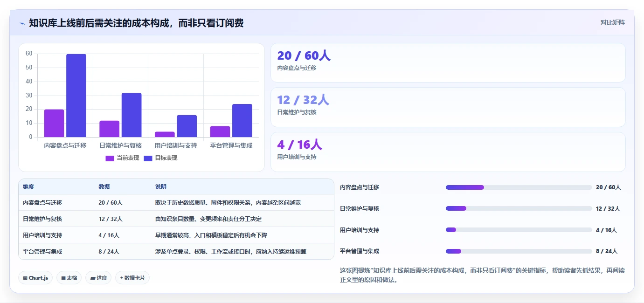Click chart axis label 内容盘点与迁移
Image resolution: width=644 pixels, height=303 pixels.
[x=65, y=145]
